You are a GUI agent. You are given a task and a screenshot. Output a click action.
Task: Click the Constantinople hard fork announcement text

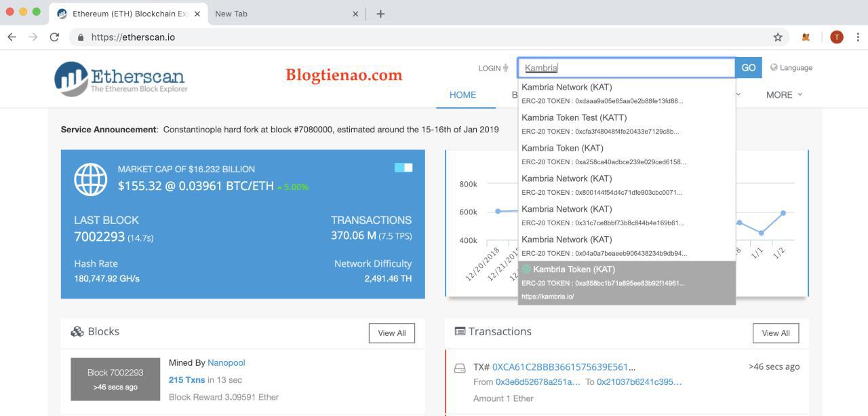coord(331,130)
